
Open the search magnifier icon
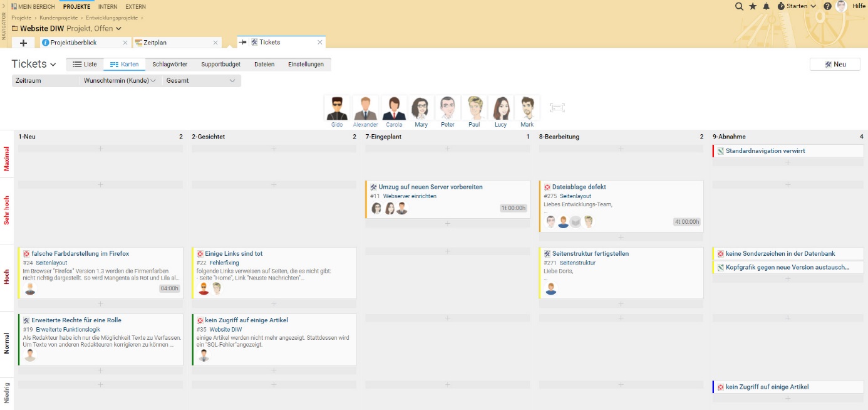[739, 6]
